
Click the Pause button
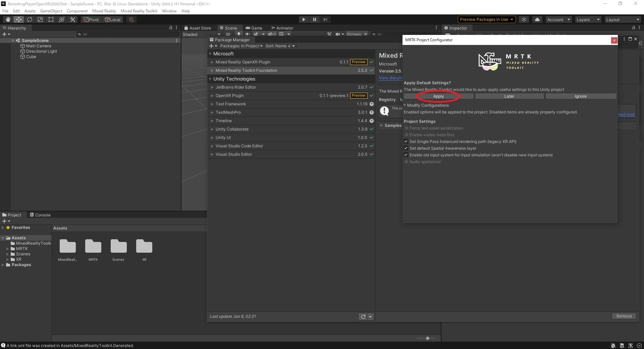(x=314, y=19)
